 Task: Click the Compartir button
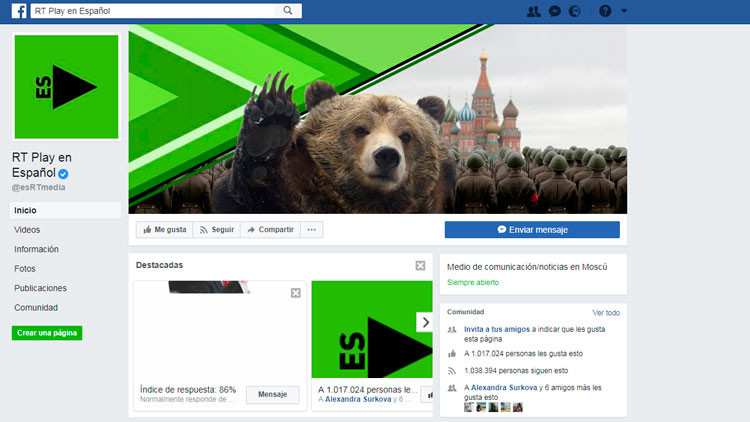[x=270, y=230]
